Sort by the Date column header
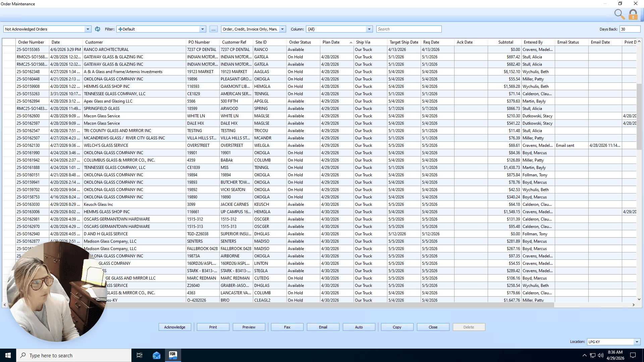644x362 pixels. click(x=66, y=42)
